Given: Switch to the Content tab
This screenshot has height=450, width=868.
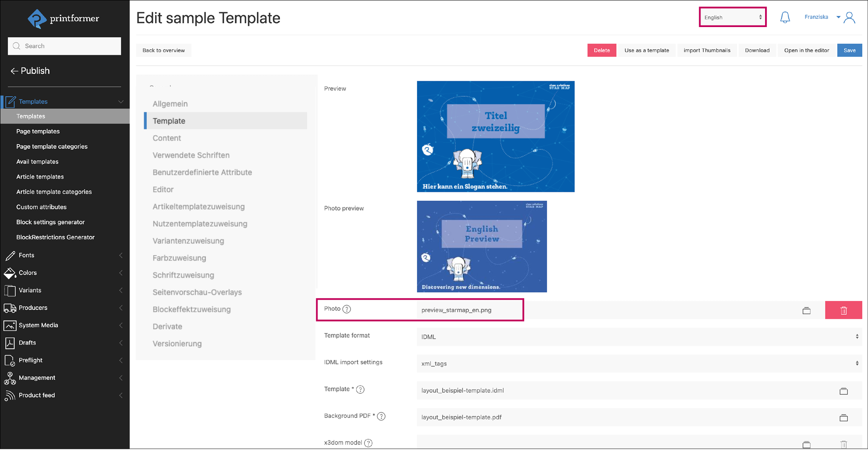Looking at the screenshot, I should pos(167,138).
